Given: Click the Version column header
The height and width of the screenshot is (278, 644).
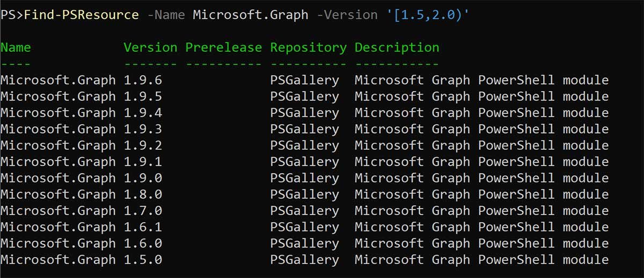Looking at the screenshot, I should (150, 47).
